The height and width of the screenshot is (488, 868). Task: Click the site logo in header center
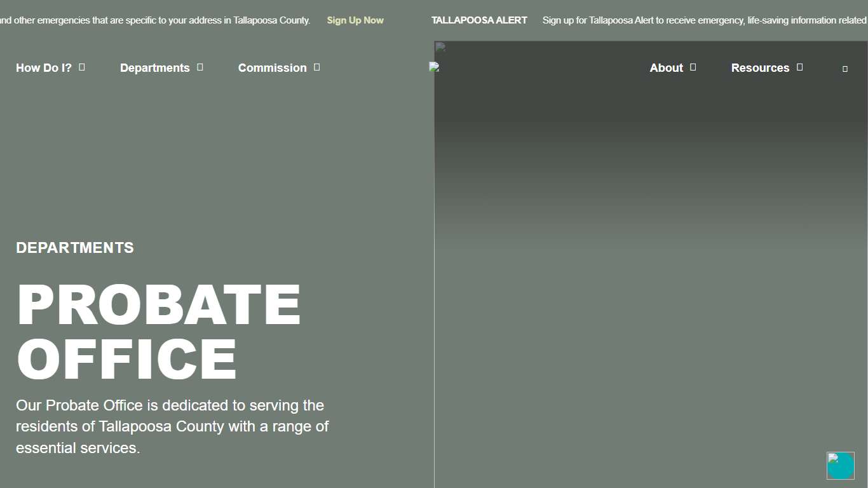(434, 67)
